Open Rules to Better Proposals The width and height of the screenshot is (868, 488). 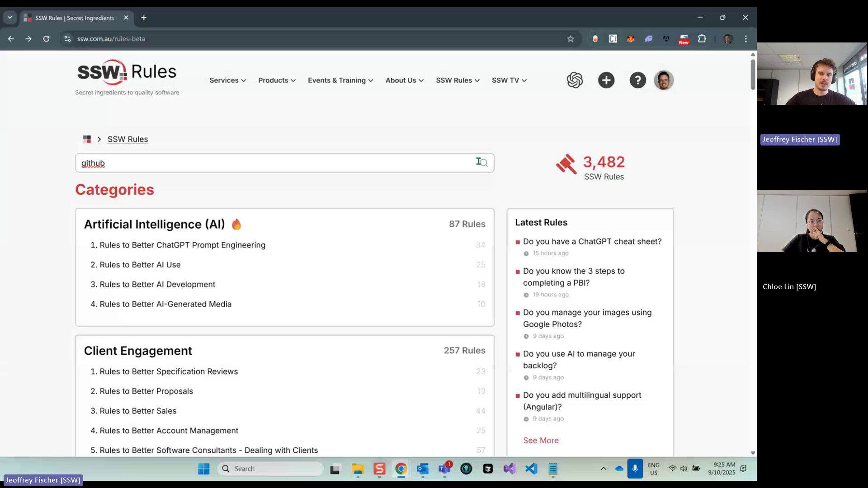coord(146,391)
